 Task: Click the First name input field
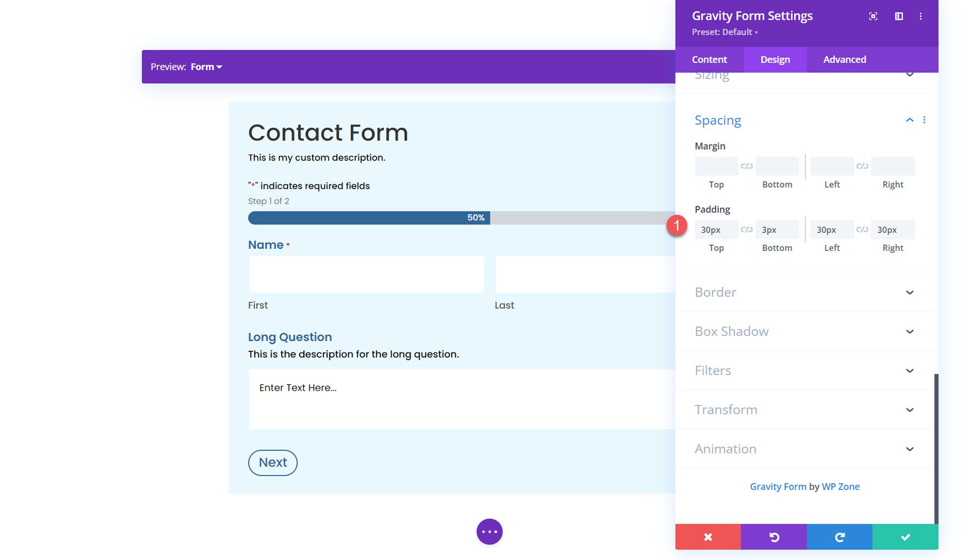(x=366, y=274)
